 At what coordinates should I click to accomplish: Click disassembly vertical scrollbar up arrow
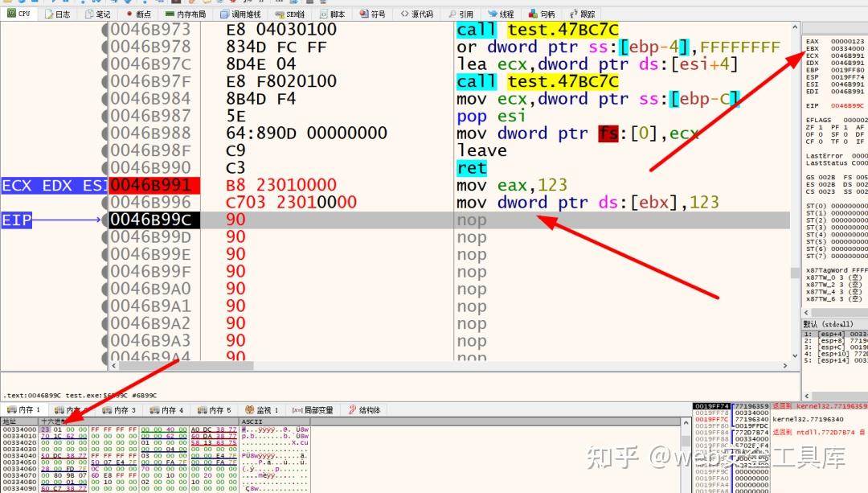(796, 27)
